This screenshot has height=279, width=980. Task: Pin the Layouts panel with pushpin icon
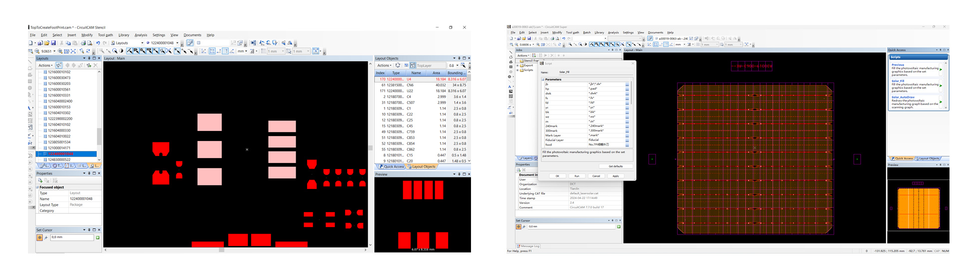[x=89, y=58]
